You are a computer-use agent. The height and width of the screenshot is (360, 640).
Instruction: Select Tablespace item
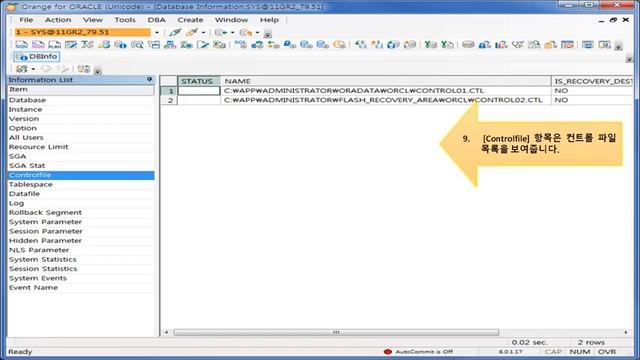coord(81,184)
